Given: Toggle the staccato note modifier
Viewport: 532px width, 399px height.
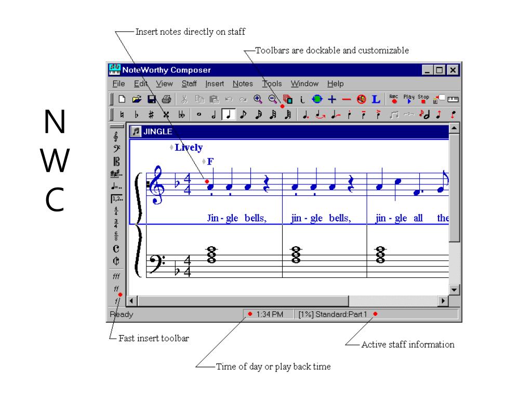Looking at the screenshot, I should click(349, 115).
